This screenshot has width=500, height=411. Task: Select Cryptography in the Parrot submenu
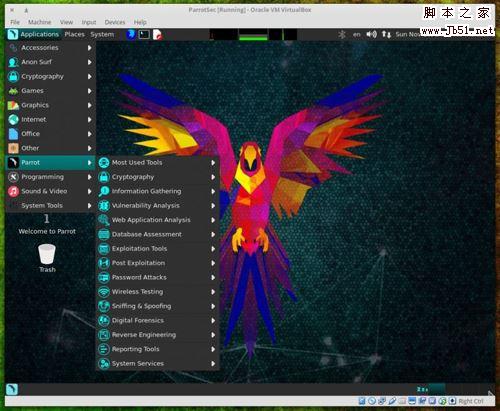pyautogui.click(x=158, y=177)
